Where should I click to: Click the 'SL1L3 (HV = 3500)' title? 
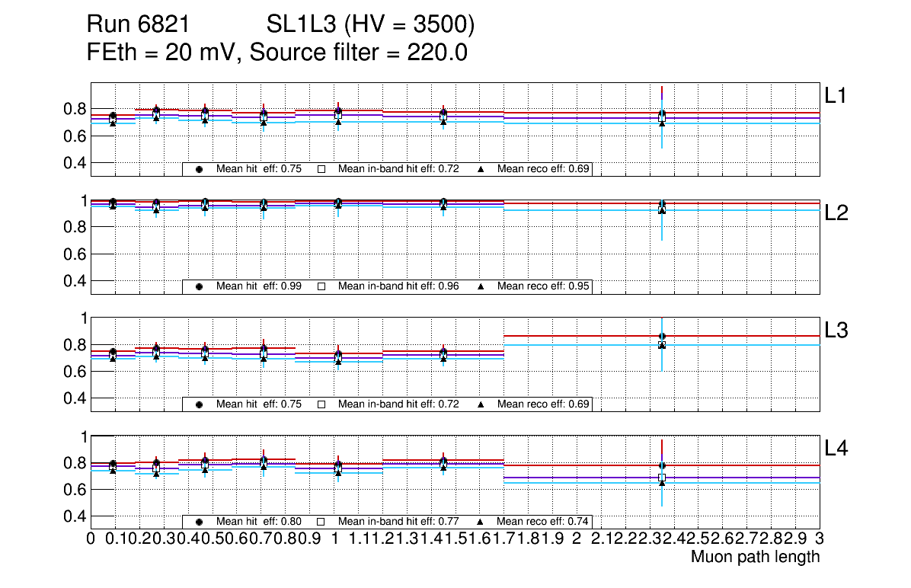point(370,26)
